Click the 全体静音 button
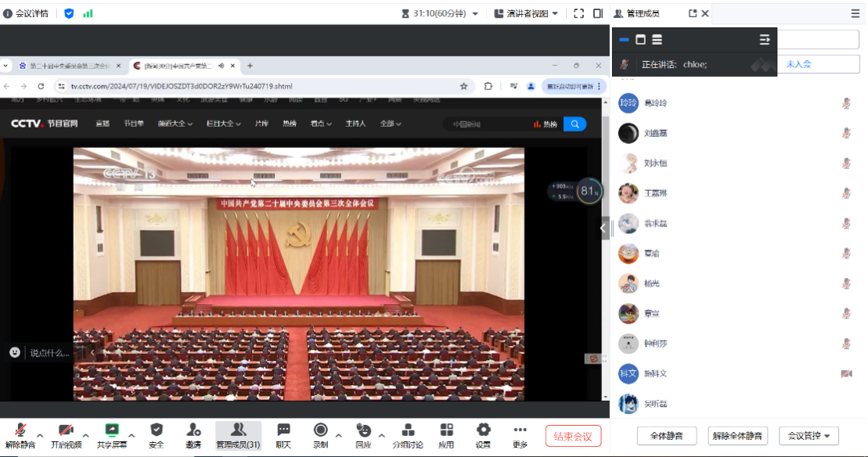The width and height of the screenshot is (868, 457). pos(667,436)
